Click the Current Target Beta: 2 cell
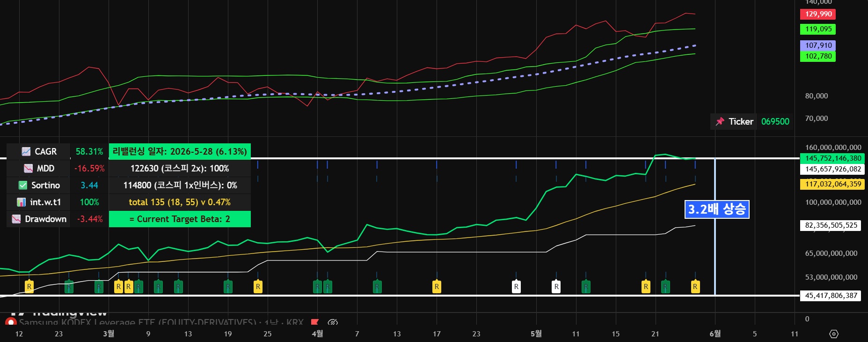 (180, 219)
